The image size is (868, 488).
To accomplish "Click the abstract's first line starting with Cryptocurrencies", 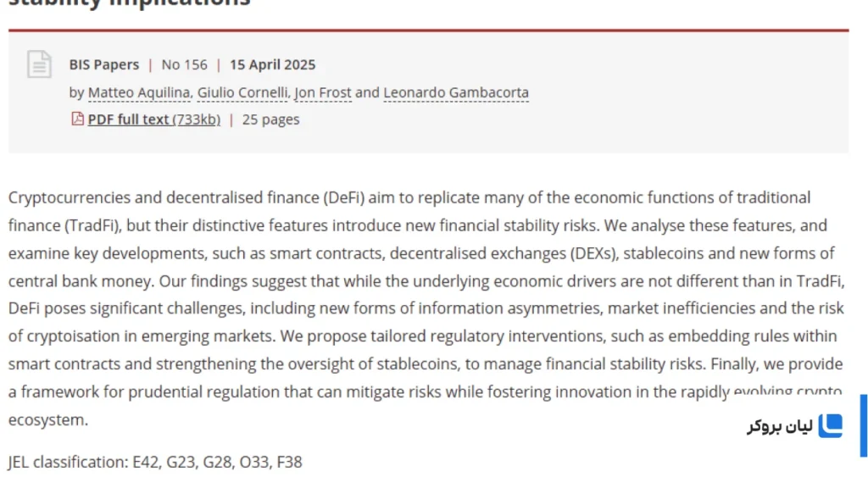I will [x=409, y=197].
